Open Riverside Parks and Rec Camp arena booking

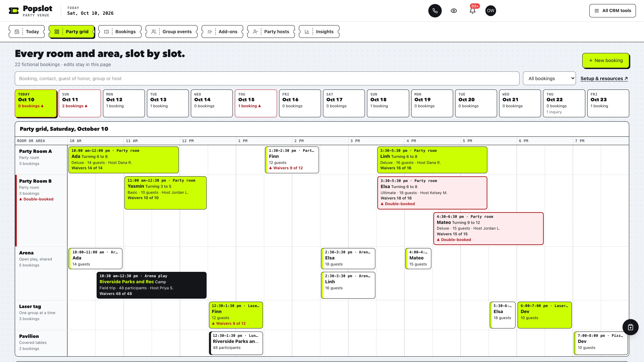(151, 285)
